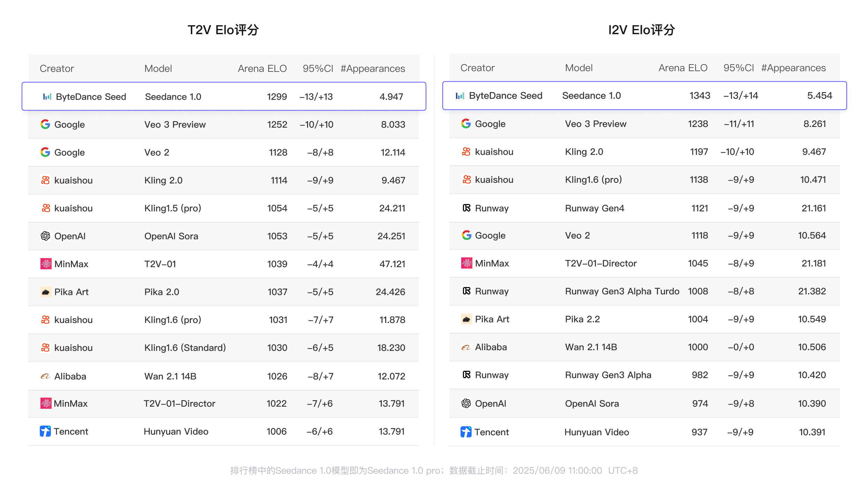
Task: Click Google logo beside T2V Veo 3 Preview
Action: 45,124
